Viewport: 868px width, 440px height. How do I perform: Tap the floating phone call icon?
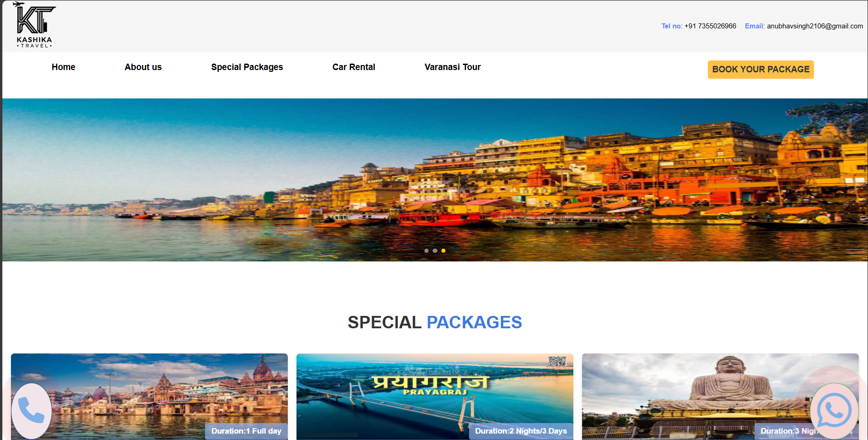(32, 411)
